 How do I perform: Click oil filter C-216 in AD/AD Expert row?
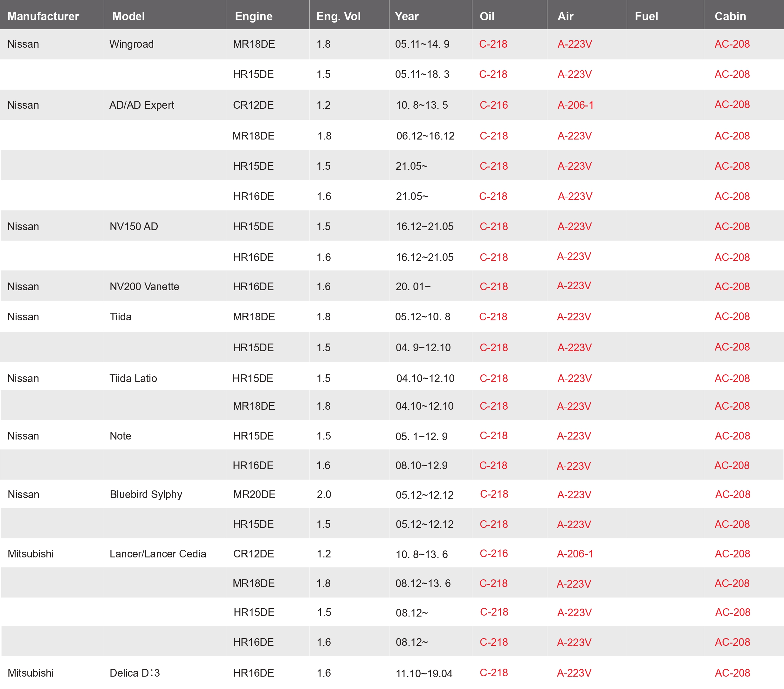click(494, 105)
